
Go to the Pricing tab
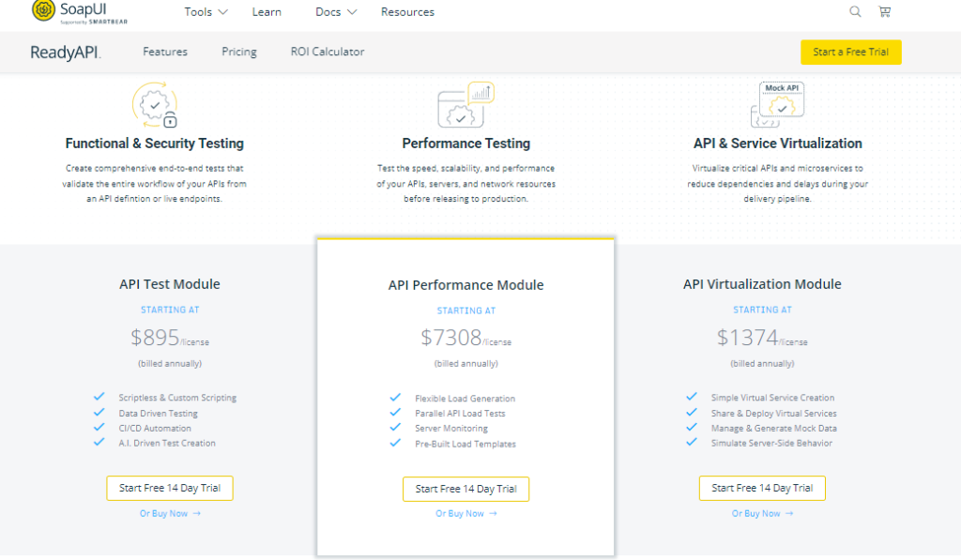[239, 52]
